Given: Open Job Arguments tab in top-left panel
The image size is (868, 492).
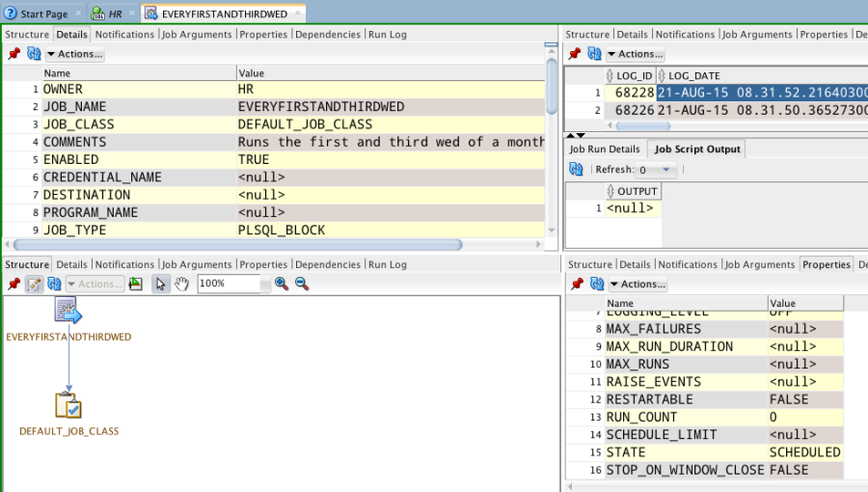Looking at the screenshot, I should 197,35.
